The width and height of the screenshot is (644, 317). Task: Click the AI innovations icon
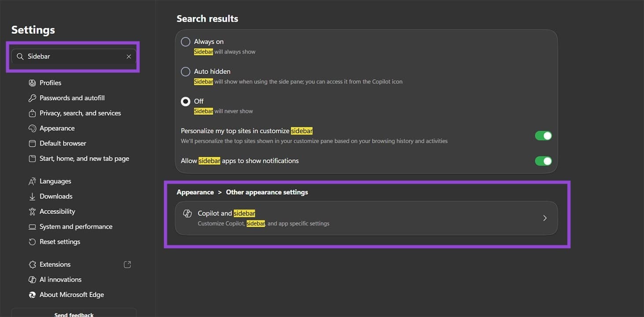coord(32,280)
